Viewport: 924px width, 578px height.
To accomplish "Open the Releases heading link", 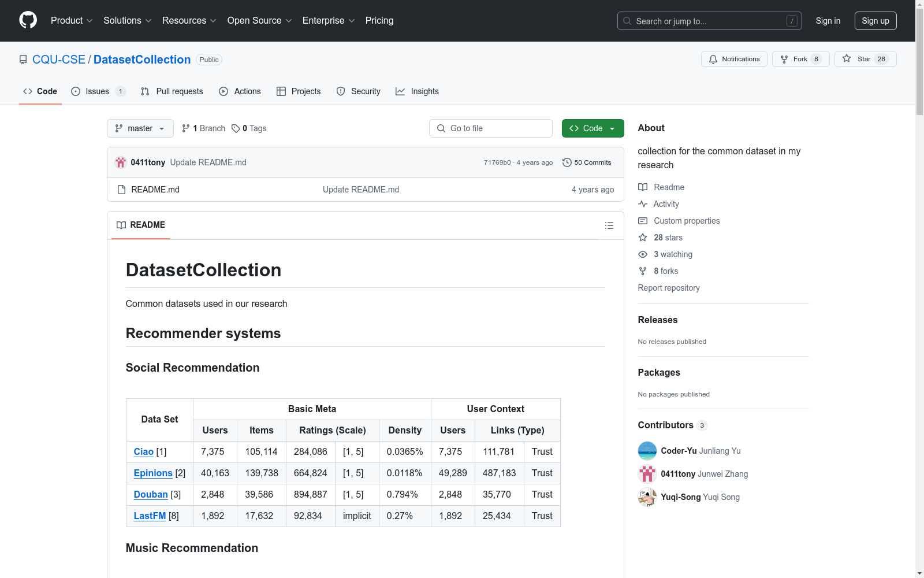I will 658,320.
